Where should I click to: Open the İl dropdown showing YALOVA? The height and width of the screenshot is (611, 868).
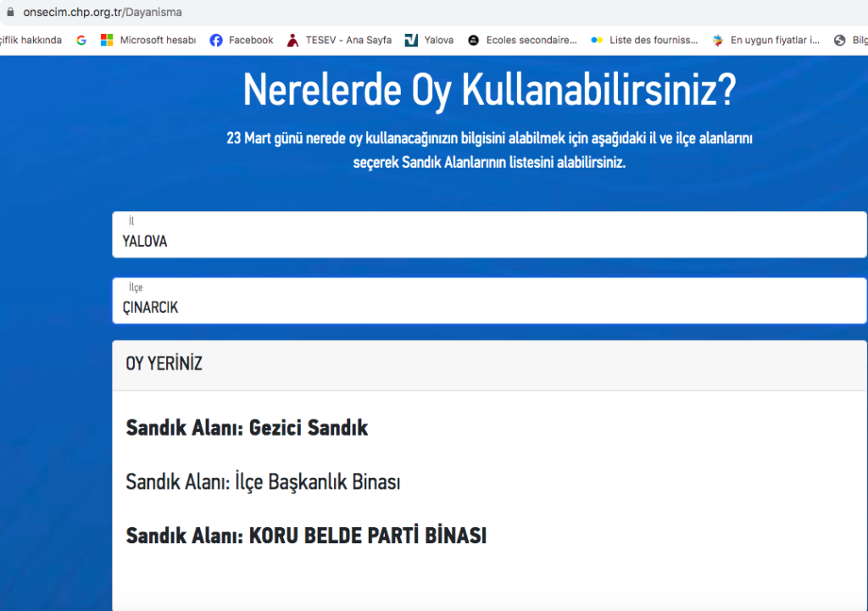pos(489,235)
